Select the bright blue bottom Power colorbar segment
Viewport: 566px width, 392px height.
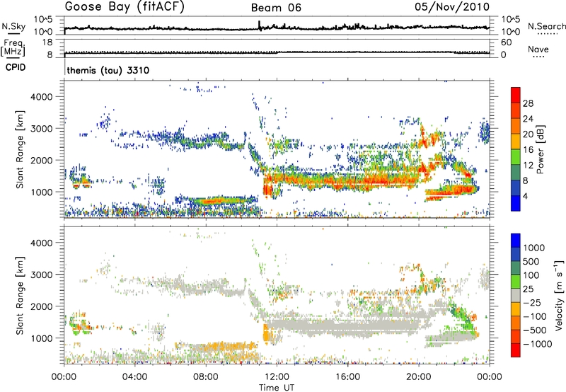(516, 204)
